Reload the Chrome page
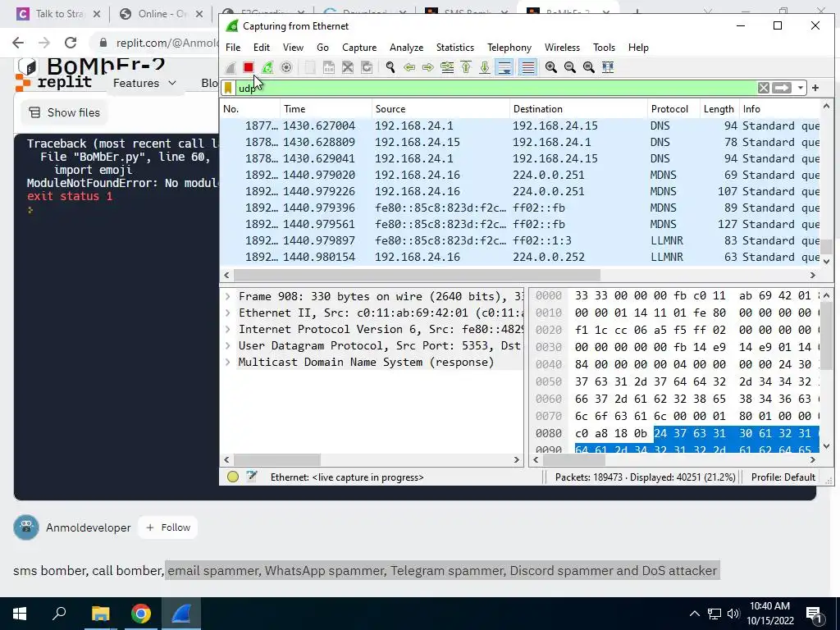Image resolution: width=840 pixels, height=630 pixels. (x=71, y=43)
